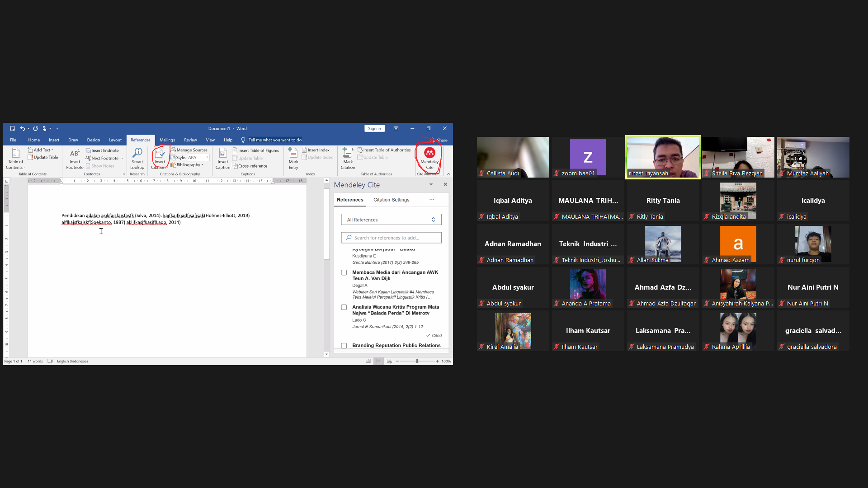
Task: Switch to the Home ribbon tab
Action: (34, 140)
